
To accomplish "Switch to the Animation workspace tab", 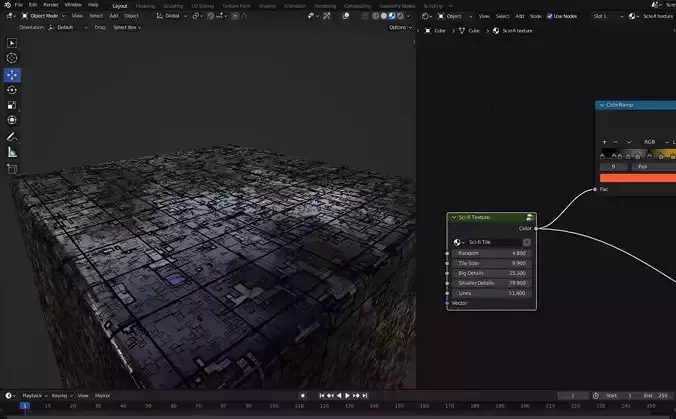I will [x=295, y=6].
